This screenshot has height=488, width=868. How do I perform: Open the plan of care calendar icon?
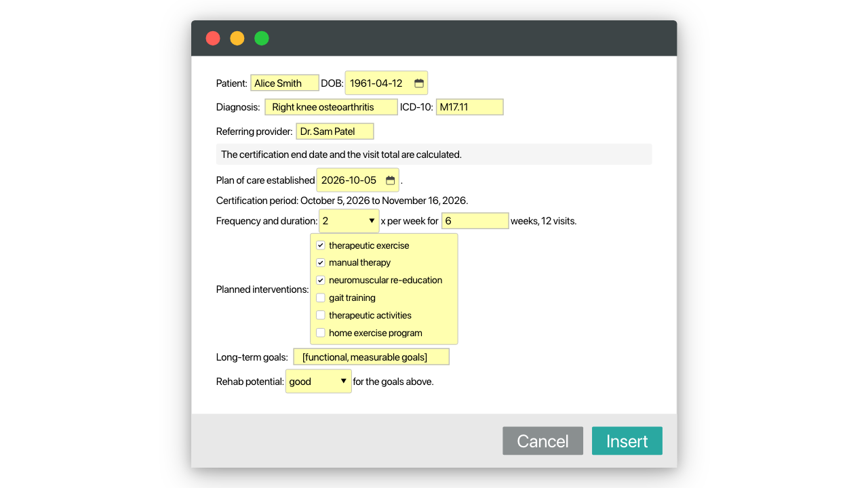click(x=391, y=180)
